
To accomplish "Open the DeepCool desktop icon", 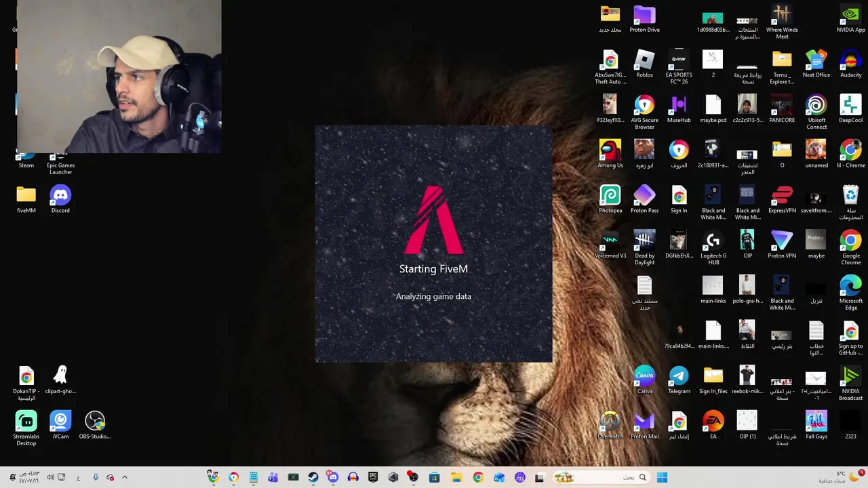I will point(850,110).
